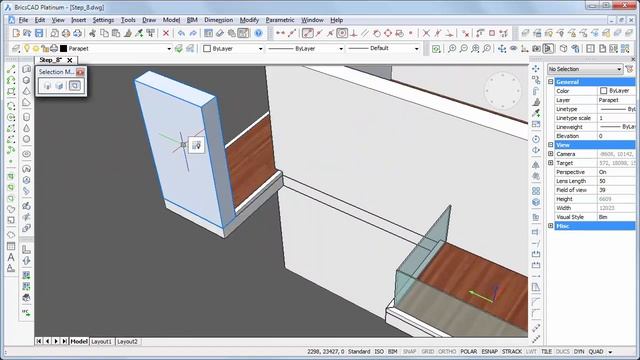Screen dimensions: 640x360
Task: Click the Layer properties manager icon
Action: [16, 49]
